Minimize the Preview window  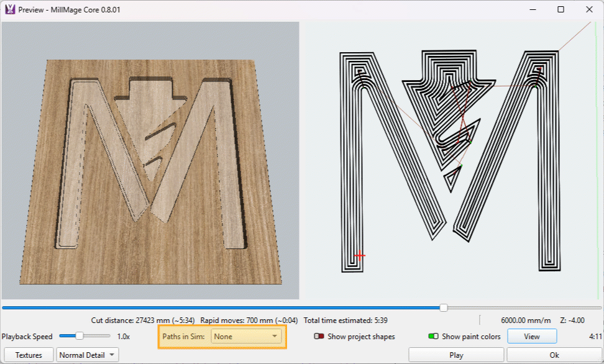pyautogui.click(x=532, y=10)
